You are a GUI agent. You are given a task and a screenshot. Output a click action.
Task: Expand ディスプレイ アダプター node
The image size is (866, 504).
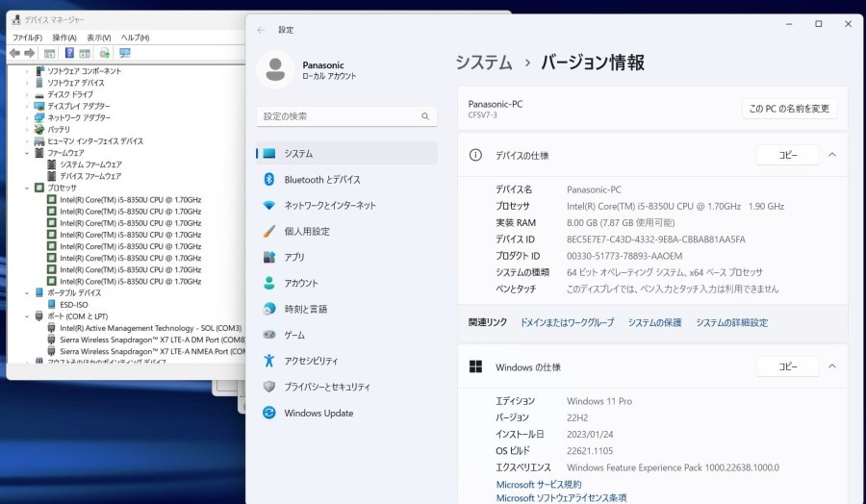click(x=27, y=106)
